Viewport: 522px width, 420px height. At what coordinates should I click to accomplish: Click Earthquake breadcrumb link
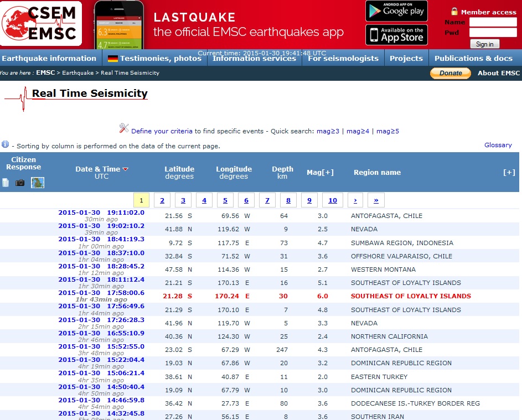78,73
